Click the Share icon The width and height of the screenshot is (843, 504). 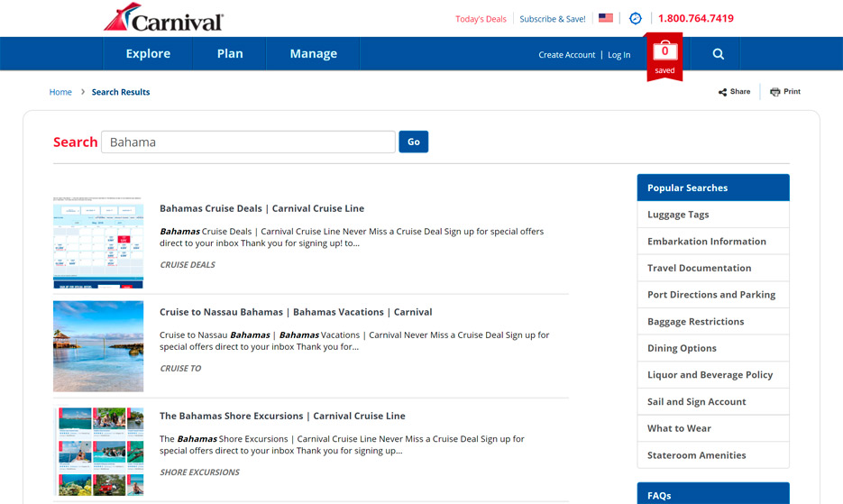722,92
